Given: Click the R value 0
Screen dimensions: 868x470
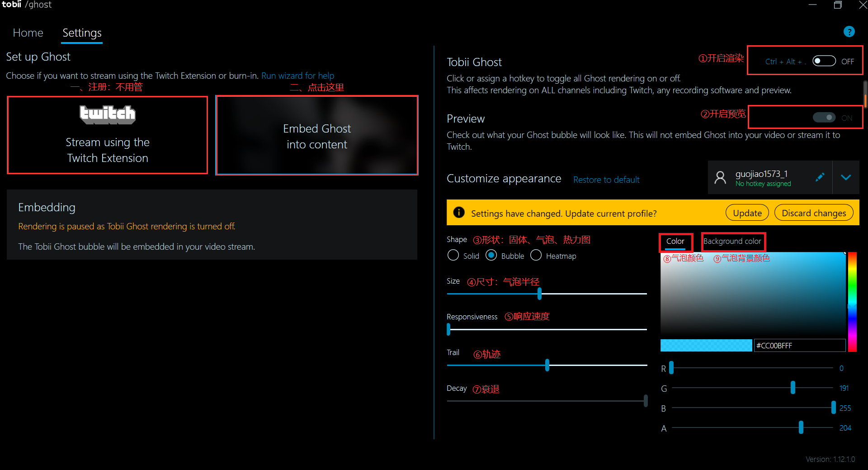Looking at the screenshot, I should [x=841, y=368].
